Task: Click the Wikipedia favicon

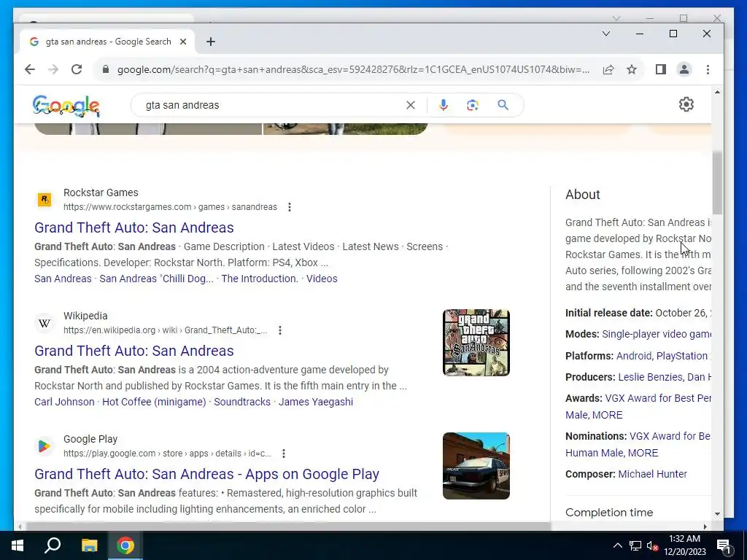Action: [44, 323]
